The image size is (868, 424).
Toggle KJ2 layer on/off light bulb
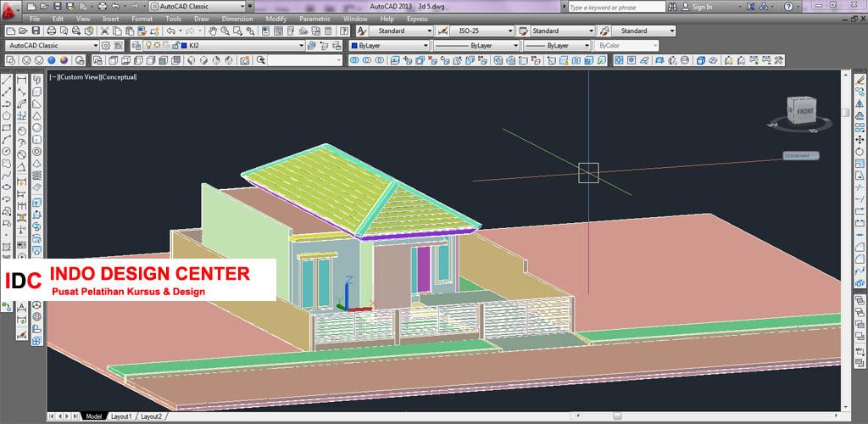coord(149,46)
